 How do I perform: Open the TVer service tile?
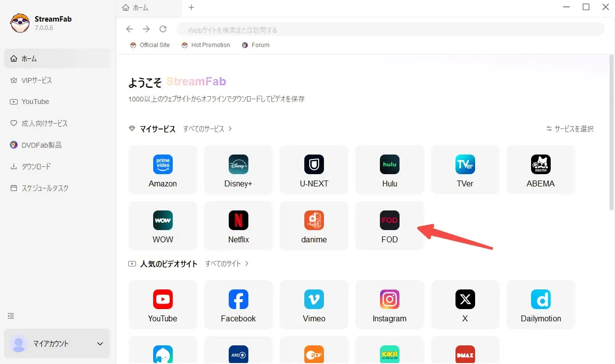(x=465, y=170)
